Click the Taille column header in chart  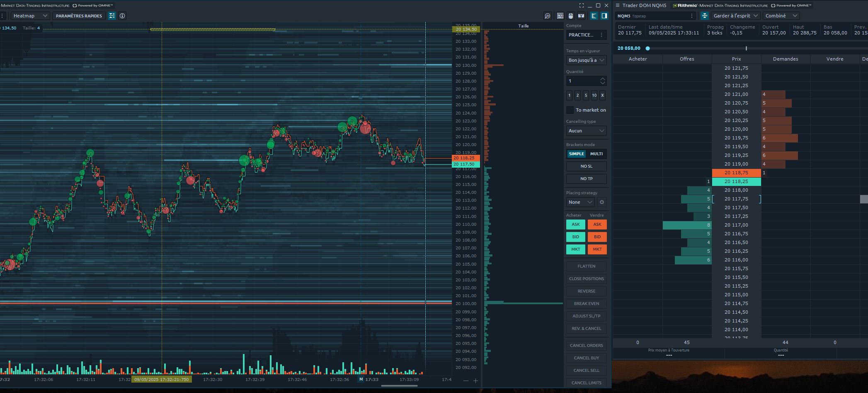523,26
